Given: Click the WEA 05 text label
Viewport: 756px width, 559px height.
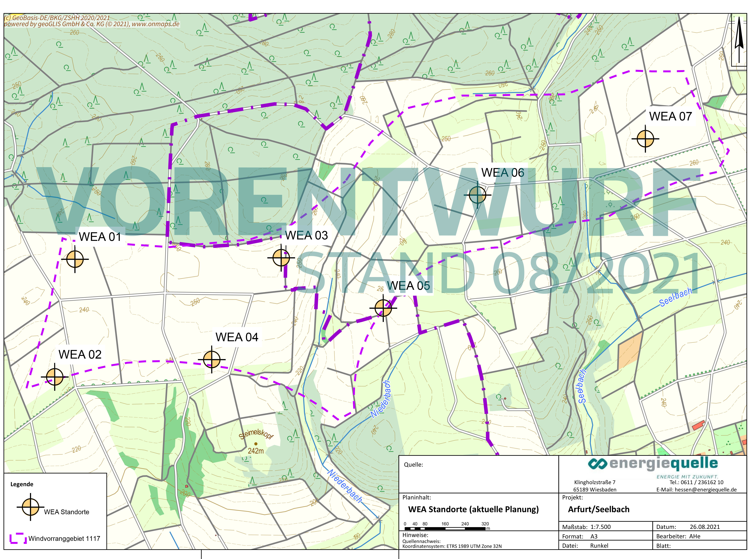Looking at the screenshot, I should [409, 286].
